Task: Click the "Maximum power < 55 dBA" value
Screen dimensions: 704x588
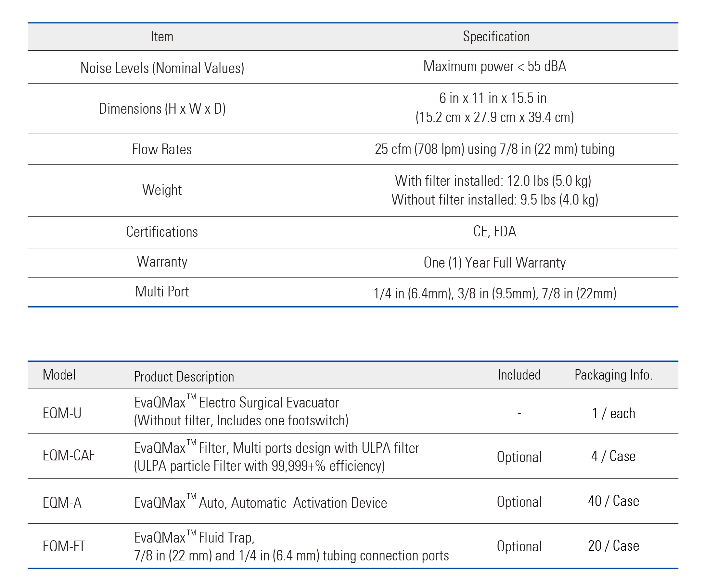Action: [x=494, y=66]
